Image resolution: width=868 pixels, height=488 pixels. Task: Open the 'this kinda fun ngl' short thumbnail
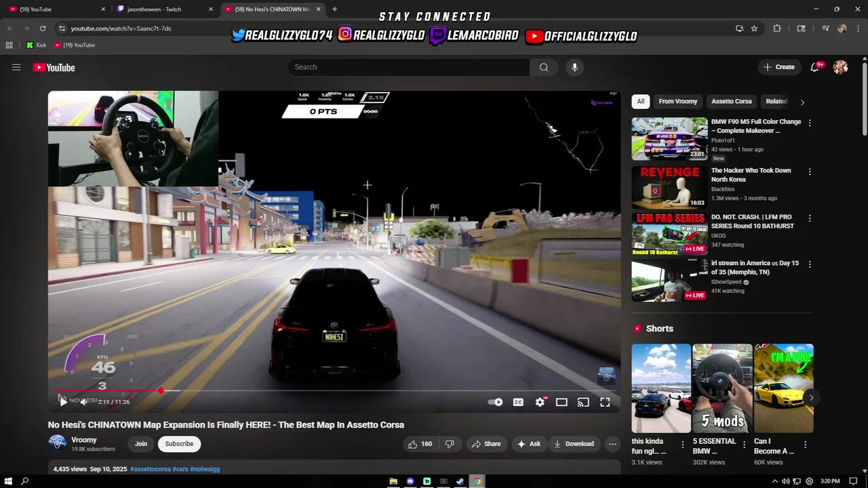[x=661, y=388]
